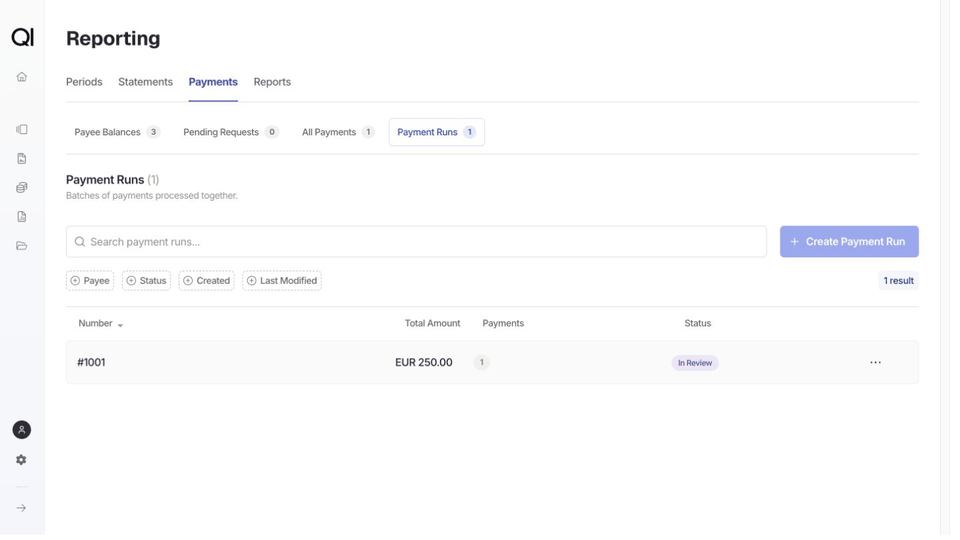Add a Created date filter
The width and height of the screenshot is (960, 540).
pos(208,283)
